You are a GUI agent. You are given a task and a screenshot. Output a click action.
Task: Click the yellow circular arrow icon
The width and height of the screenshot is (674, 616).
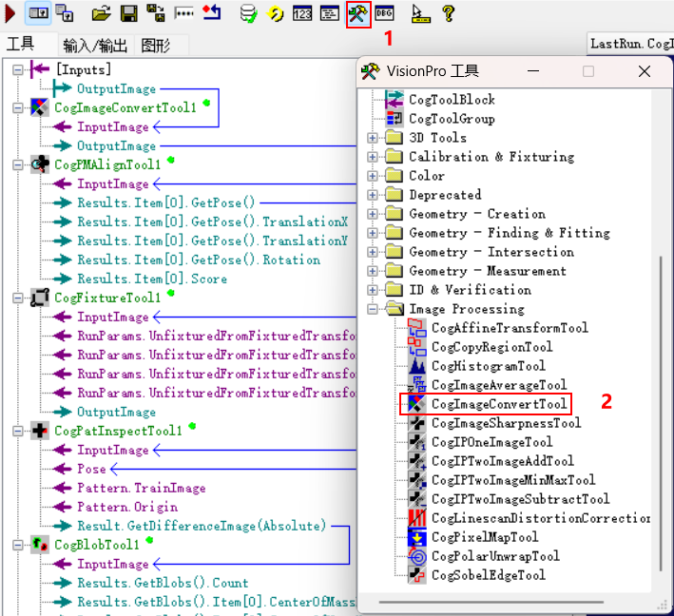tap(275, 13)
